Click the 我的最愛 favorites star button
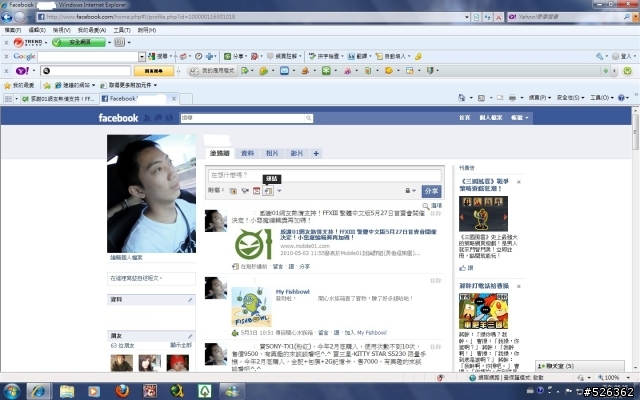The height and width of the screenshot is (400, 640). (x=19, y=85)
